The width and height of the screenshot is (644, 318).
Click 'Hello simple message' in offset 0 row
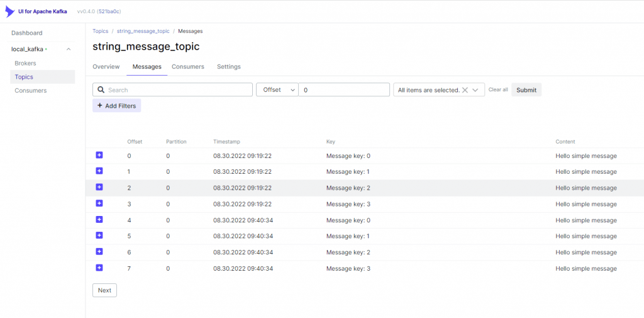point(586,156)
